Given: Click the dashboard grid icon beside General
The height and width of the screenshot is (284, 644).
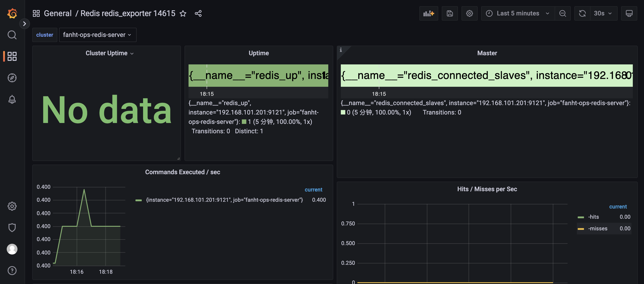Looking at the screenshot, I should (36, 13).
